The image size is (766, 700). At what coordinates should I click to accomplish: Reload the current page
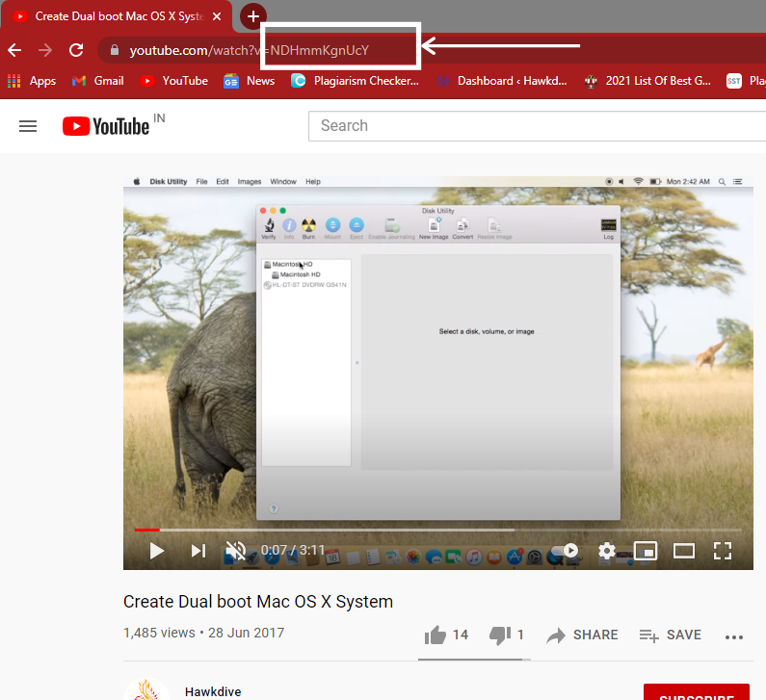pyautogui.click(x=76, y=50)
